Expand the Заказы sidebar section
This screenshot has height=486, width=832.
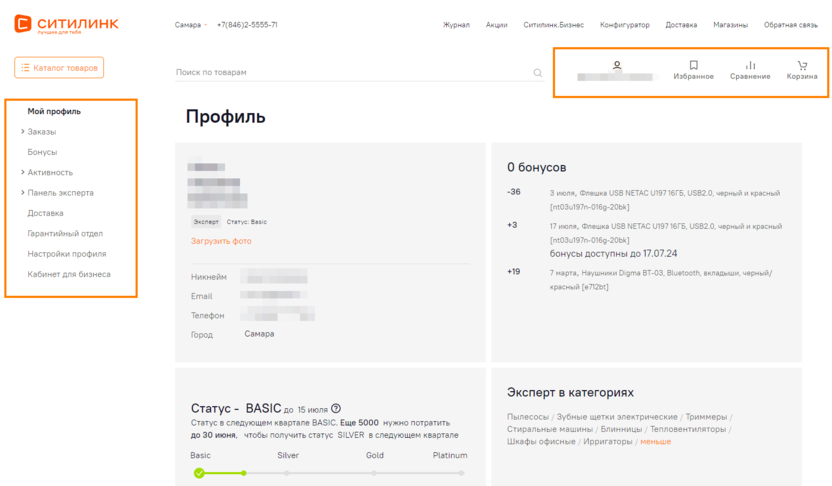point(23,132)
